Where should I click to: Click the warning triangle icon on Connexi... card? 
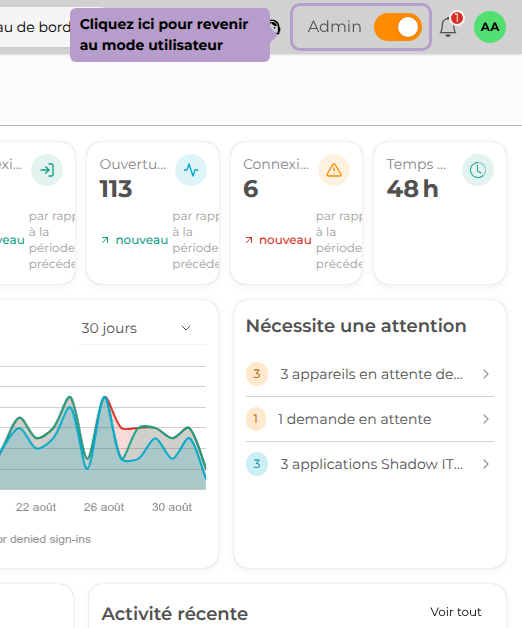(x=334, y=170)
